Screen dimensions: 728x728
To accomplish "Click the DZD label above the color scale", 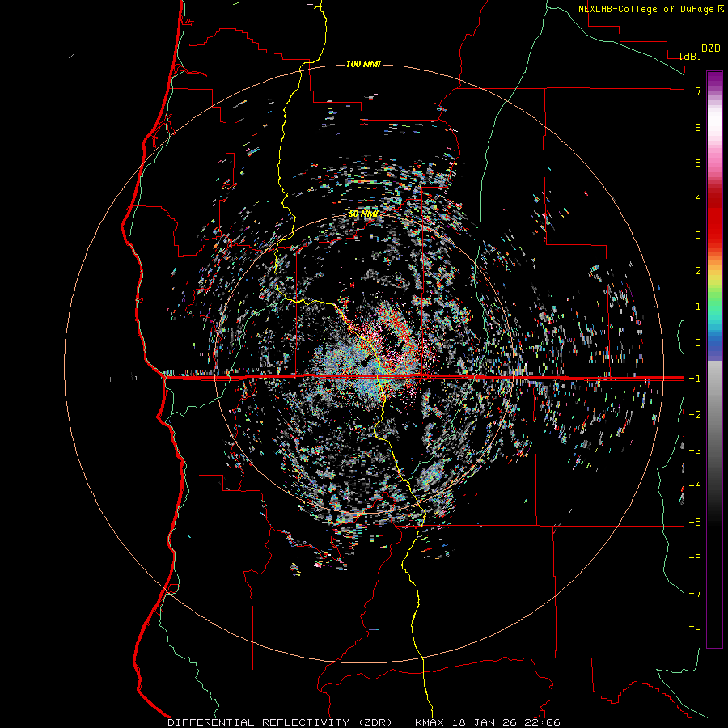I will click(711, 49).
